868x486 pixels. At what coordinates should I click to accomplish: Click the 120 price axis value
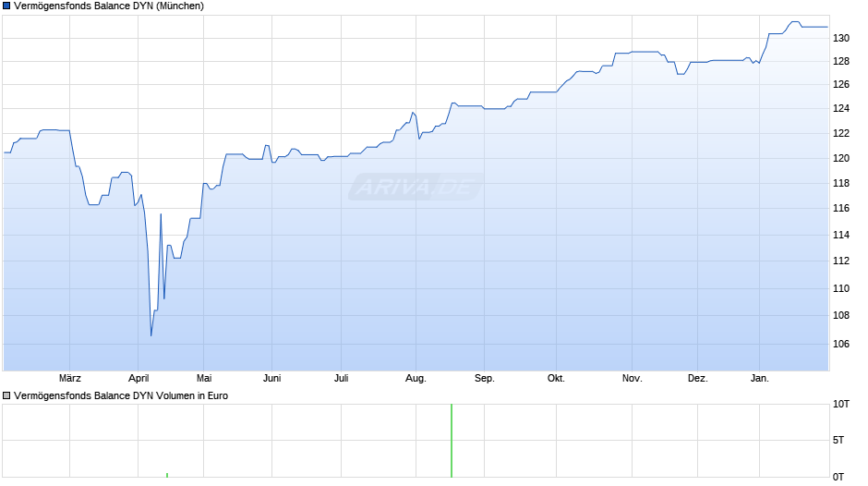[x=841, y=159]
